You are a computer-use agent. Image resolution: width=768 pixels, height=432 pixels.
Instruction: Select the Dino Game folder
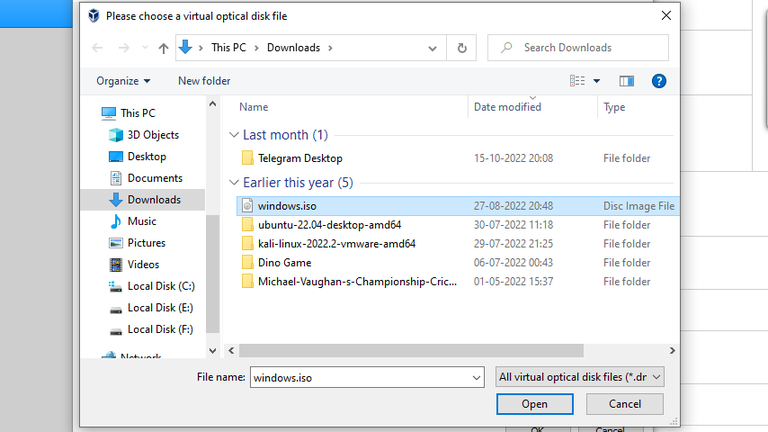[284, 263]
